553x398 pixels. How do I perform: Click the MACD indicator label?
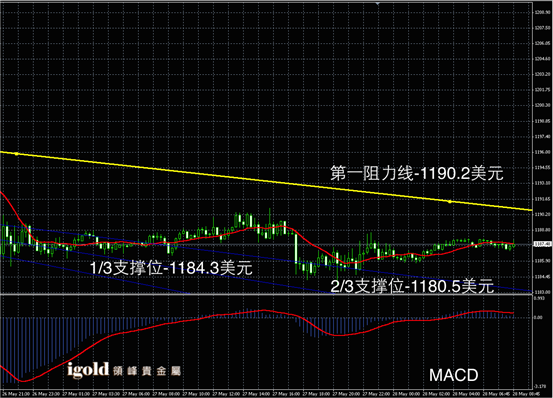coord(454,375)
